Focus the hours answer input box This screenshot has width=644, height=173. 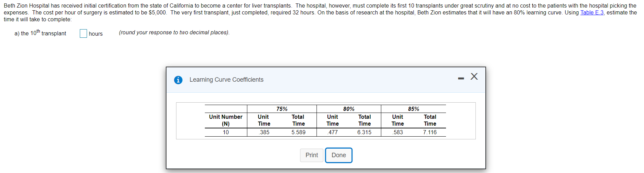(83, 33)
